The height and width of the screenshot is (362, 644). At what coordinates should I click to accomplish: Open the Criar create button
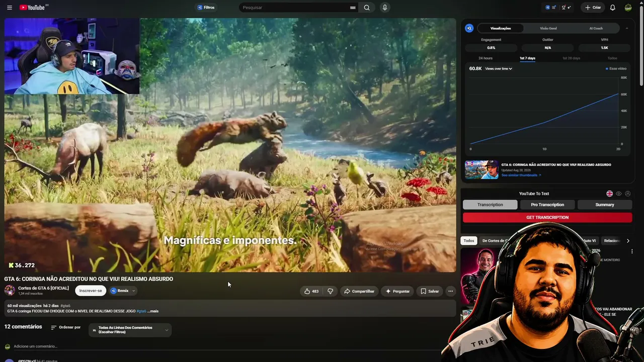(x=593, y=8)
